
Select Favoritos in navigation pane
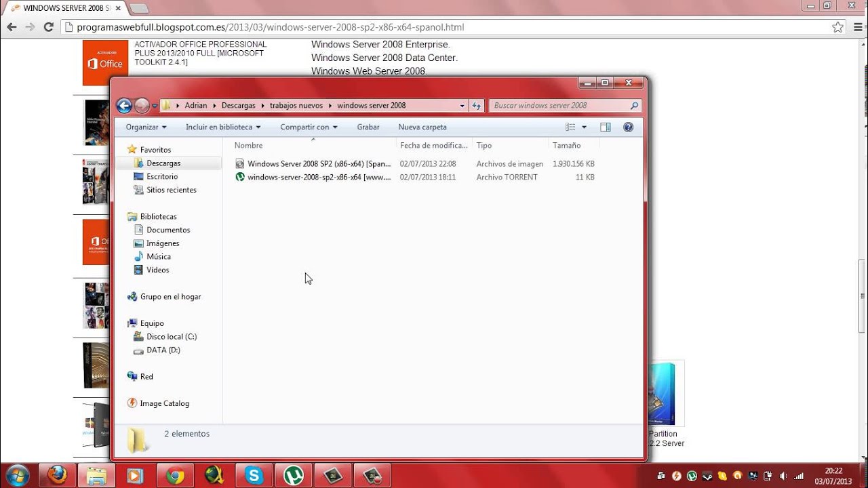(155, 150)
